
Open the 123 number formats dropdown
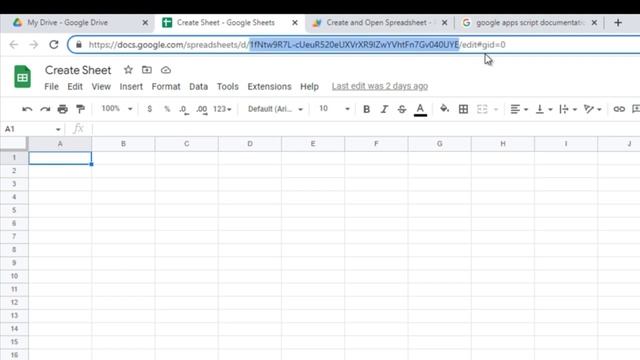click(222, 109)
